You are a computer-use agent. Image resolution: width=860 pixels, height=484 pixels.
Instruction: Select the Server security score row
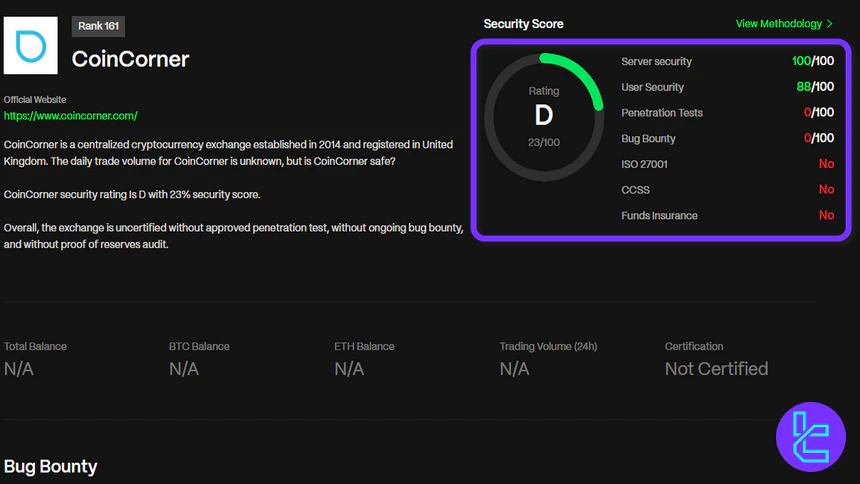(727, 61)
